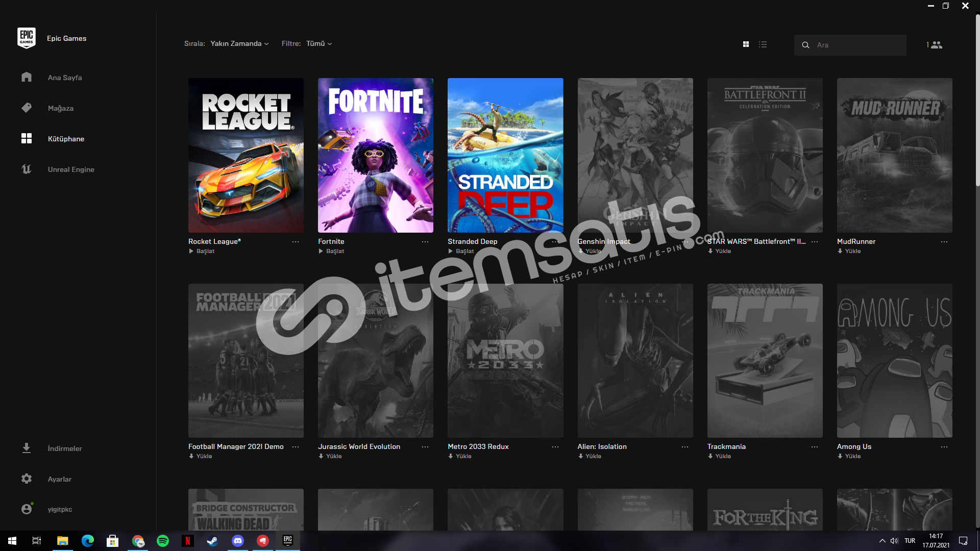Switch to list view
Image resolution: width=980 pixels, height=551 pixels.
[x=763, y=44]
